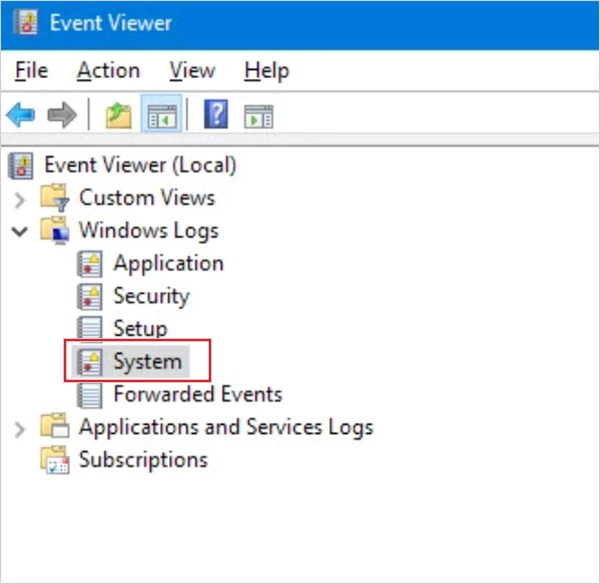Select the Forwarded Events label
The width and height of the screenshot is (600, 584).
198,395
